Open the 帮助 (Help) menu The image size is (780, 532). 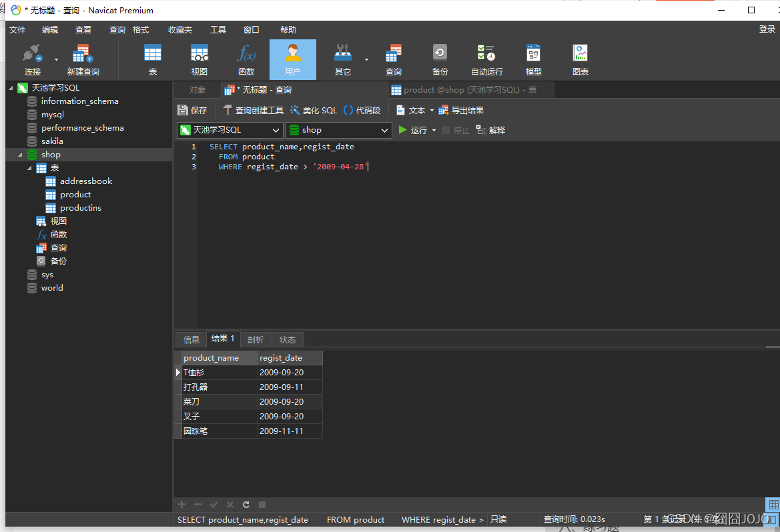[288, 30]
